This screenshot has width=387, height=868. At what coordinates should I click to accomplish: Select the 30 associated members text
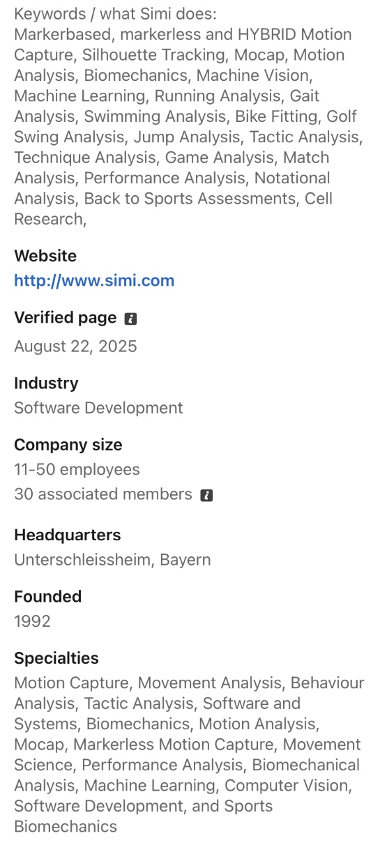(103, 494)
